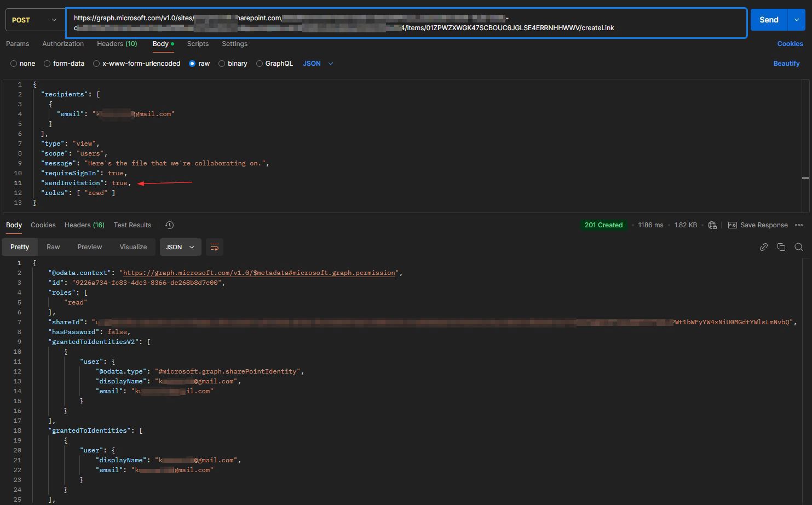Image resolution: width=812 pixels, height=505 pixels.
Task: Toggle the wrap lines icon
Action: coord(215,247)
